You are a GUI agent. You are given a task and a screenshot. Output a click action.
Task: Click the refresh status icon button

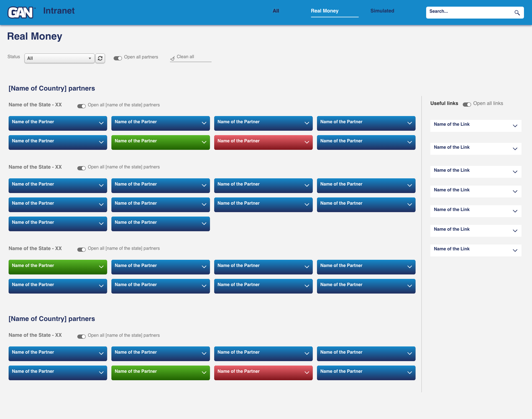[100, 58]
